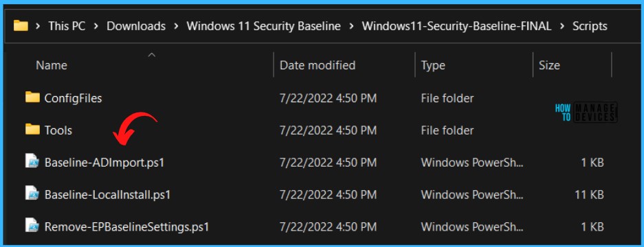Select the Baseline-ADImport.ps1 PowerShell file icon

click(x=32, y=162)
